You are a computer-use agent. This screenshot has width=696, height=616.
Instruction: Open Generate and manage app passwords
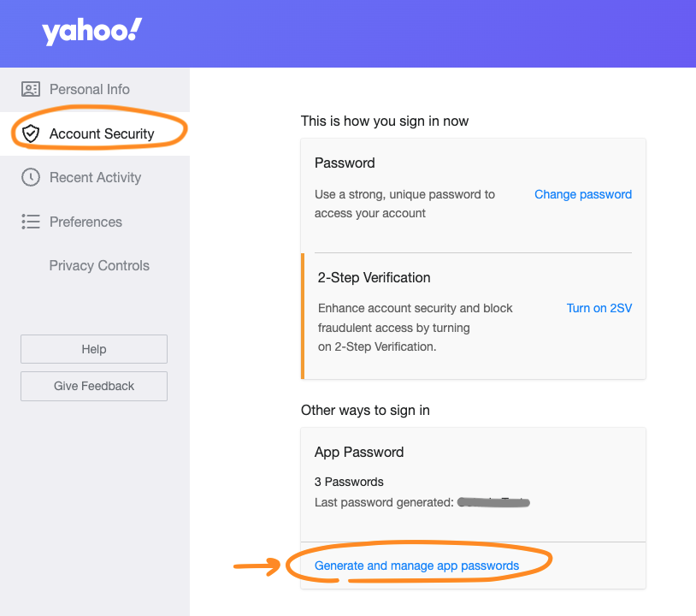[x=416, y=566]
